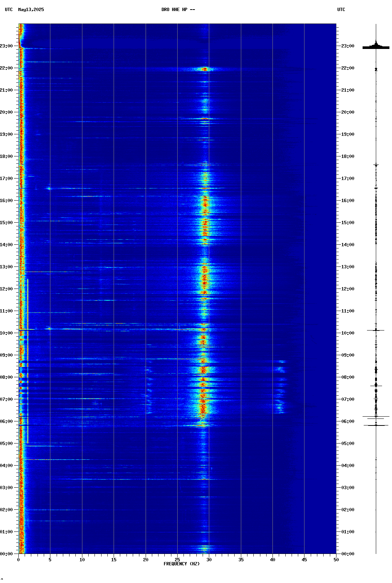392x583 pixels.
Task: Click the UTC label at top right
Action: click(x=341, y=10)
